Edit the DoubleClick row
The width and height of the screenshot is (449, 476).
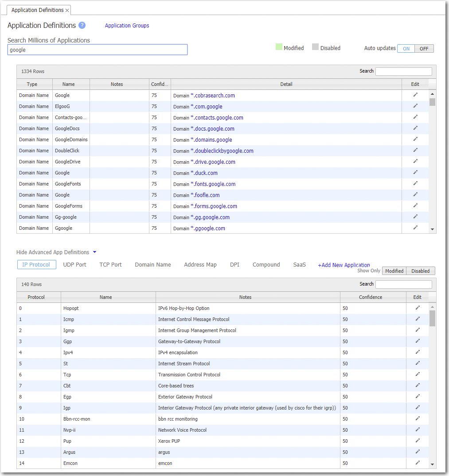(415, 150)
